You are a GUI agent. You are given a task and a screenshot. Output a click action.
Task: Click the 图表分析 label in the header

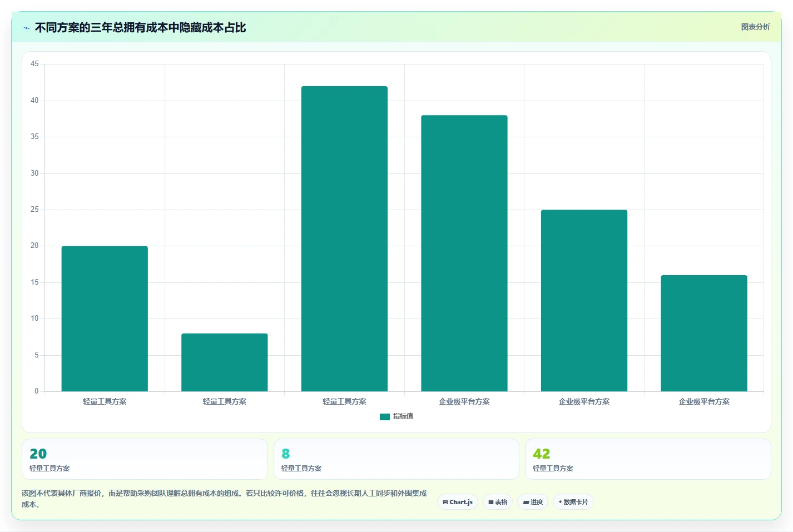click(x=755, y=27)
